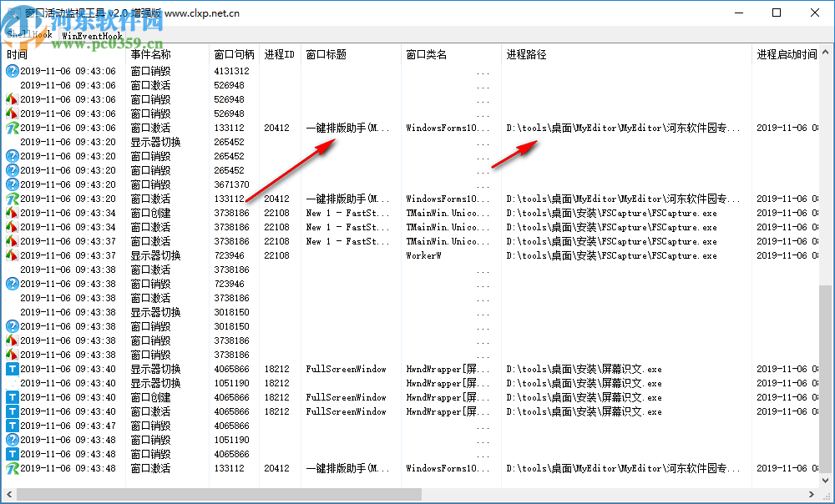Select the 4131312 handle cell
835x504 pixels.
click(x=231, y=71)
